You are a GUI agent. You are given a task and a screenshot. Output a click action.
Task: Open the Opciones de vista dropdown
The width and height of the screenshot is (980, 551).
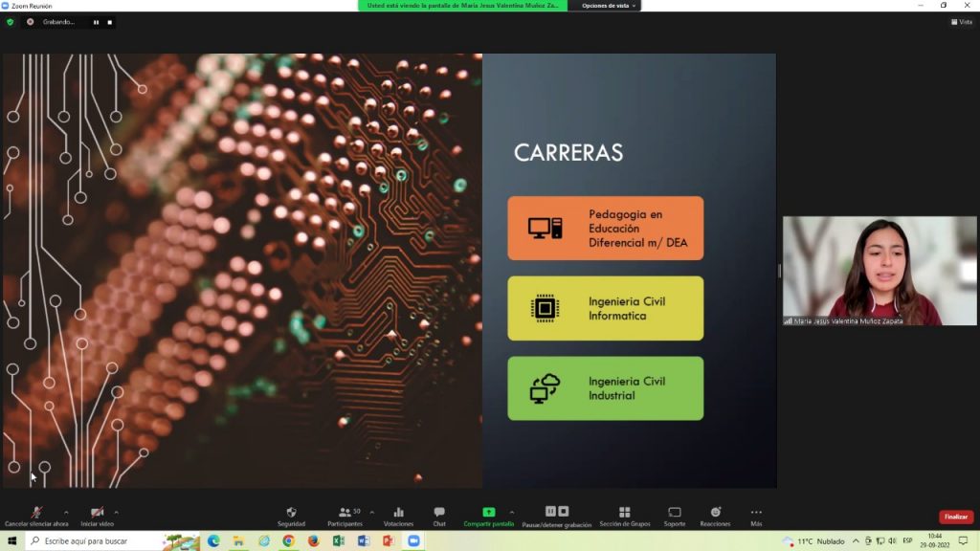click(608, 6)
